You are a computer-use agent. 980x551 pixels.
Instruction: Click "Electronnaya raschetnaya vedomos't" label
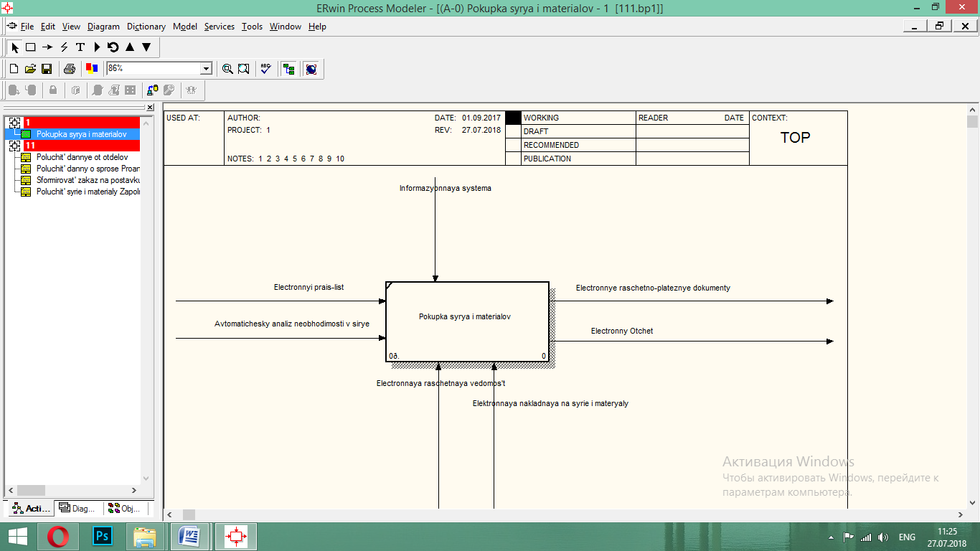[440, 383]
